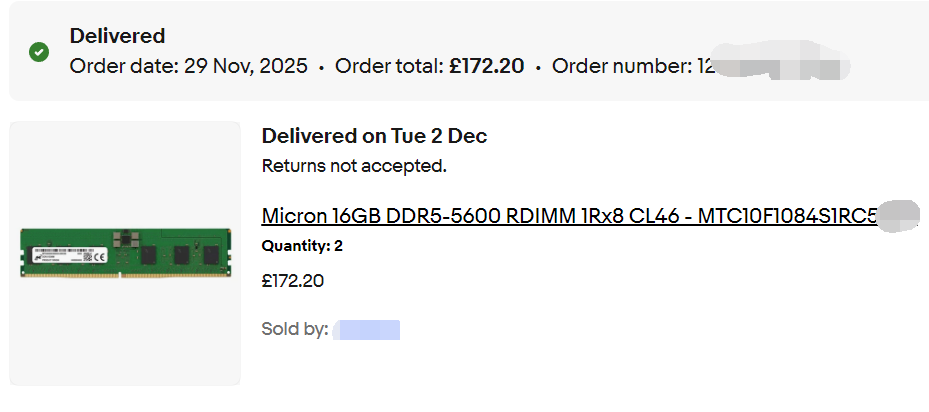Click the "Delivered on Tue 2 Dec" heading
This screenshot has width=929, height=412.
click(374, 136)
